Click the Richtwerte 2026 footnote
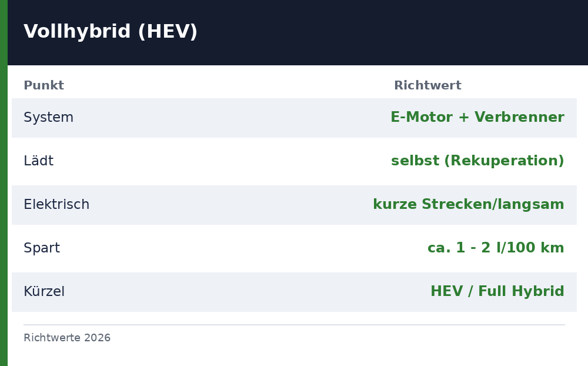This screenshot has height=366, width=588. pos(67,338)
